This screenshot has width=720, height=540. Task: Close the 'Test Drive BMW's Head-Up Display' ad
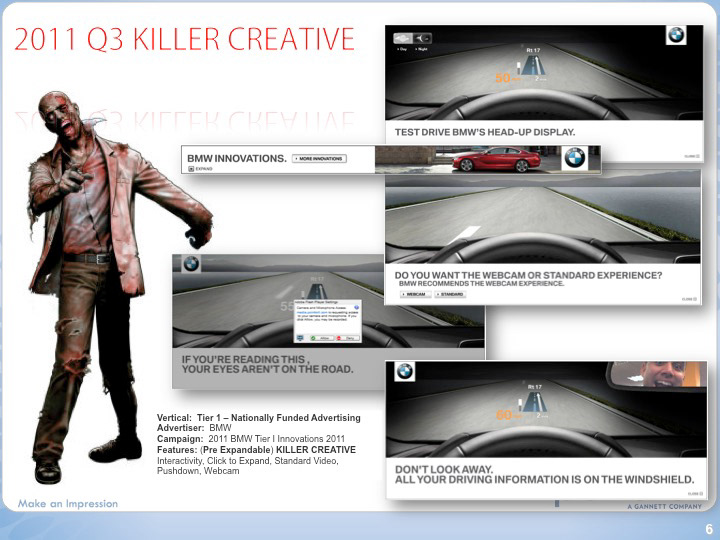[692, 156]
